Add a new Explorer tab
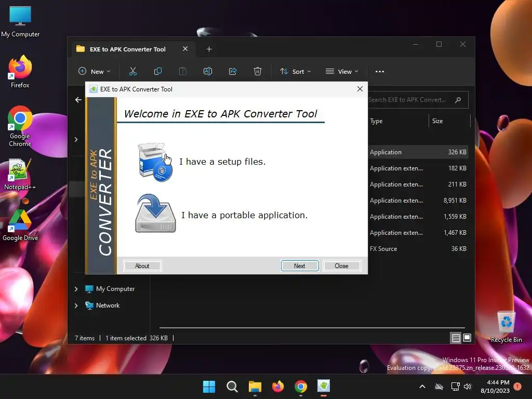The height and width of the screenshot is (399, 532). pos(209,49)
